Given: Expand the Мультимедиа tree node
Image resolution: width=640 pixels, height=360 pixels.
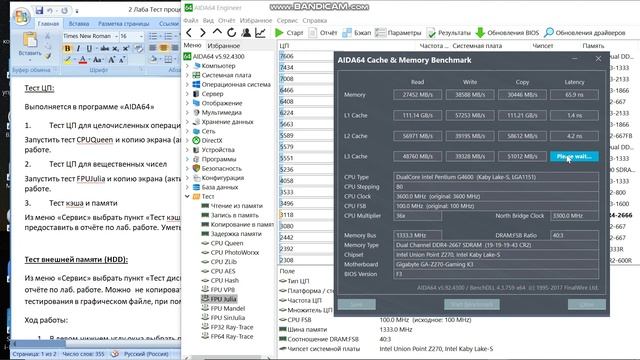Looking at the screenshot, I should (187, 112).
